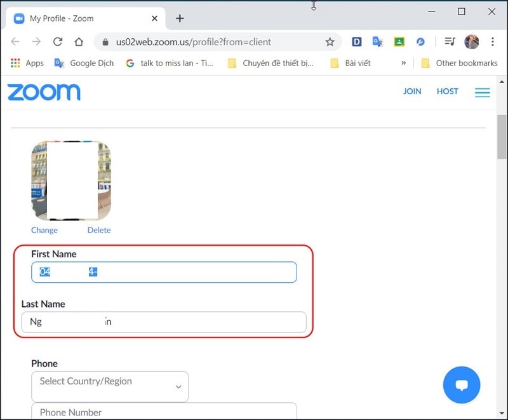
Task: Click the JOIN link
Action: coord(412,91)
